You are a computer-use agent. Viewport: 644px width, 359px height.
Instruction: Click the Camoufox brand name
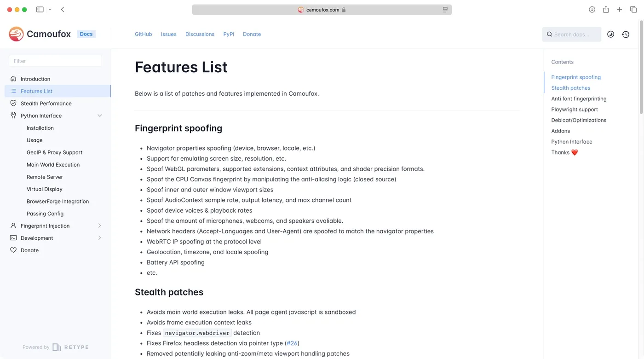[x=49, y=34]
